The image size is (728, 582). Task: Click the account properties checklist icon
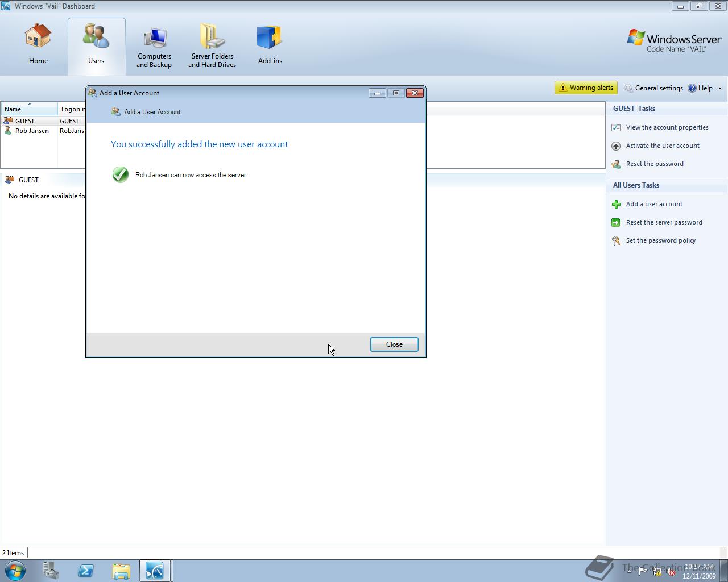(x=616, y=127)
